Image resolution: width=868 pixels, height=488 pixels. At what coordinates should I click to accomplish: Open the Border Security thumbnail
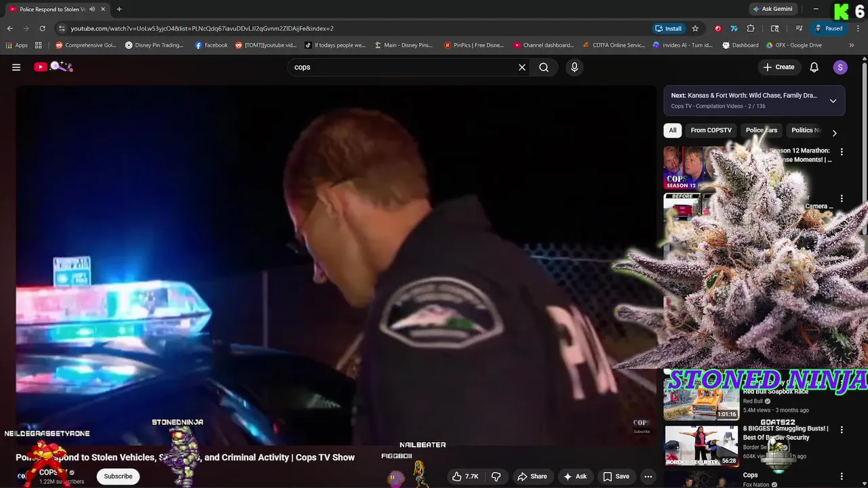701,446
